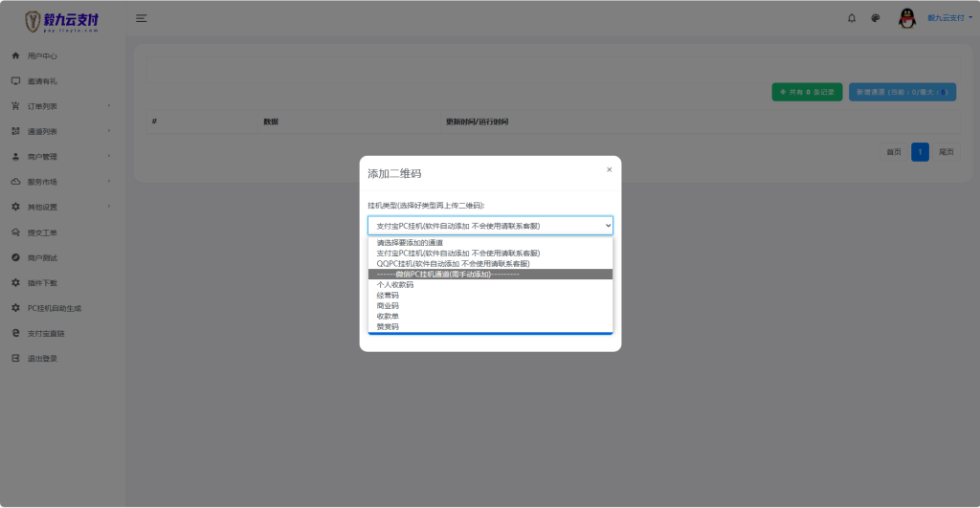
Task: Click the 商户管理 person icon
Action: [x=15, y=156]
